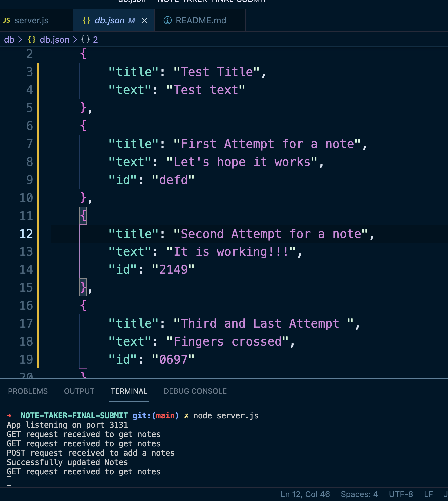
Task: Click the "It is working!!!" string
Action: click(x=231, y=252)
